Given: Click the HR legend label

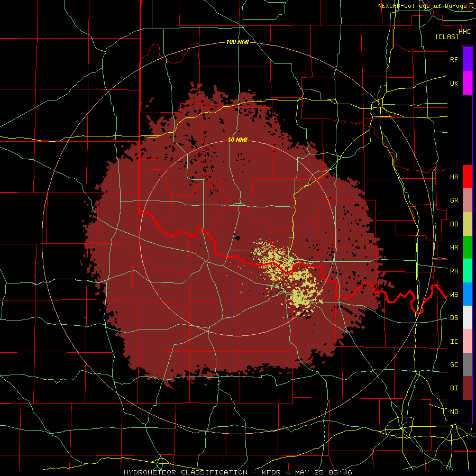Looking at the screenshot, I should pyautogui.click(x=454, y=248).
